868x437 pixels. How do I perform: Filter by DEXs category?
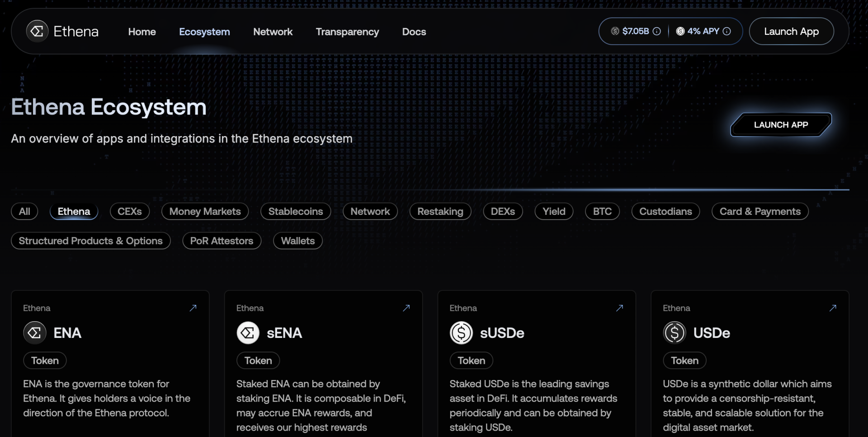click(x=503, y=211)
